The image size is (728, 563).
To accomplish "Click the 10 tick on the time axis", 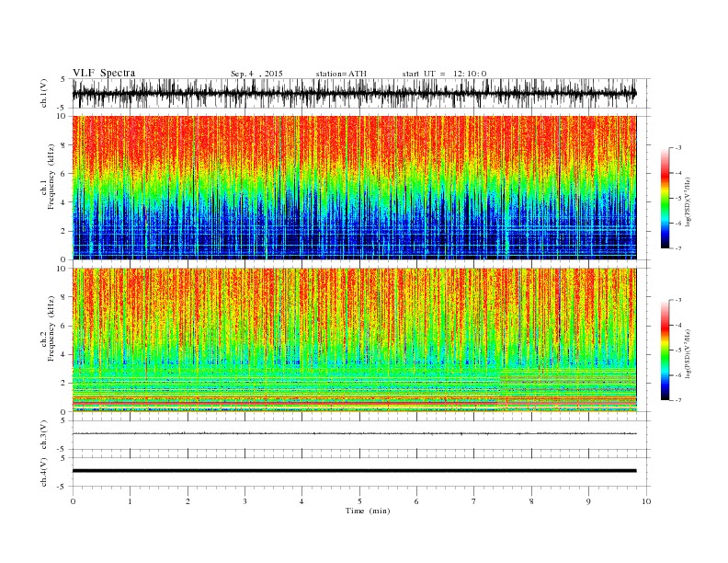I will click(646, 501).
